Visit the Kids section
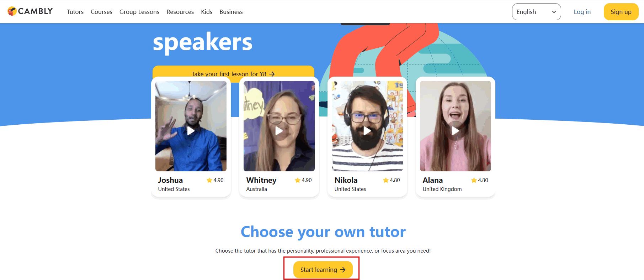The width and height of the screenshot is (644, 280). tap(207, 12)
